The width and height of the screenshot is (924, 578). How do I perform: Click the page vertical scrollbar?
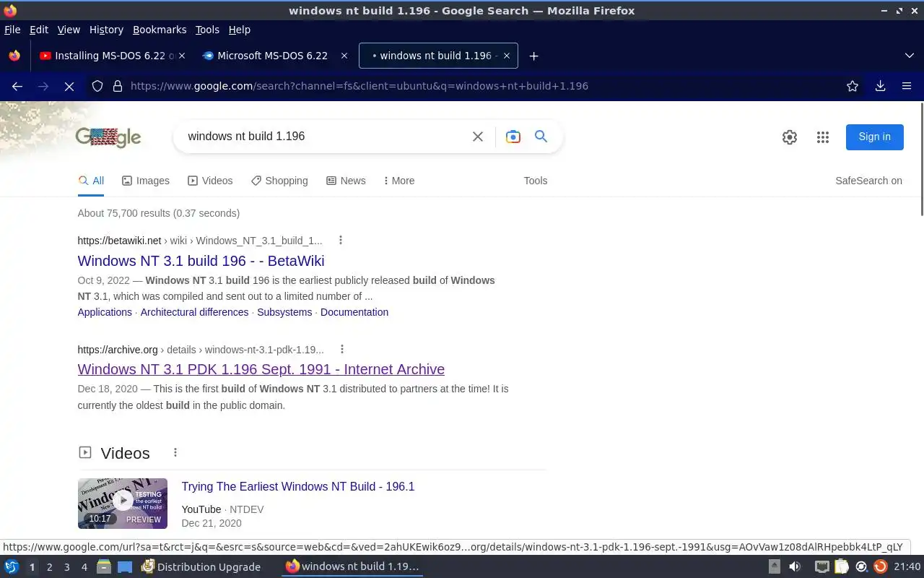tap(921, 159)
